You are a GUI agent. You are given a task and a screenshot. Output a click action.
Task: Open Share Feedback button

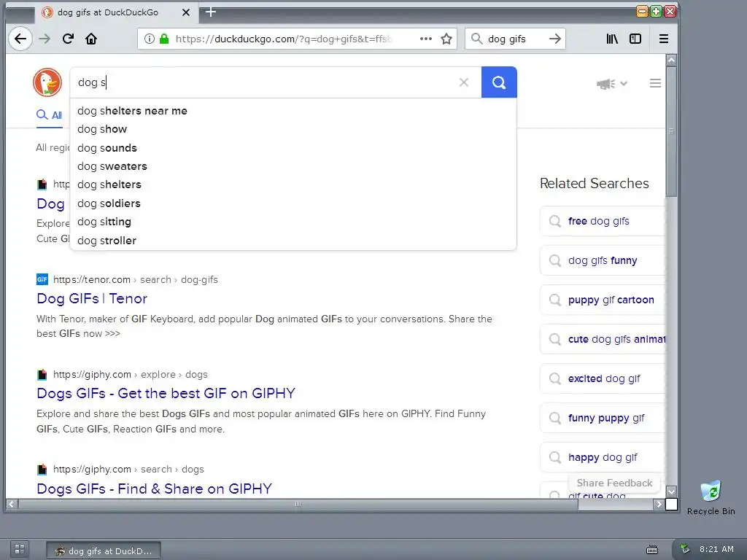tap(614, 483)
